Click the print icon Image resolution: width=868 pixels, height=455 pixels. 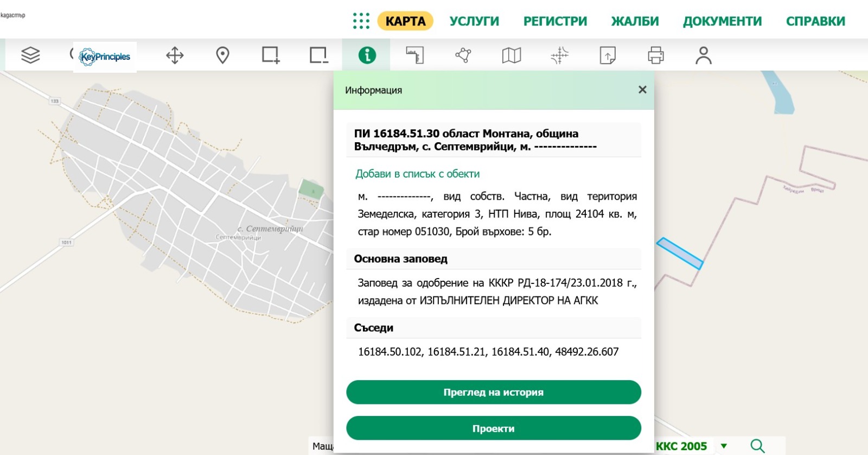click(655, 55)
